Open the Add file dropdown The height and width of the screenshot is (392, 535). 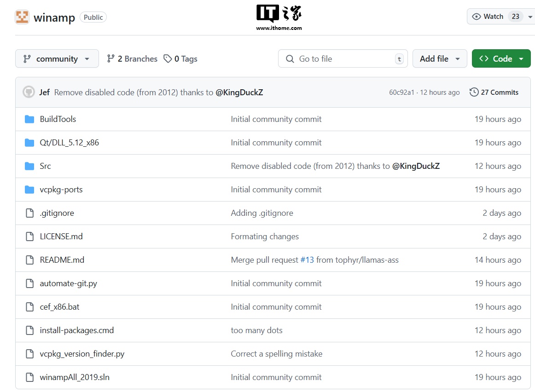pyautogui.click(x=440, y=59)
